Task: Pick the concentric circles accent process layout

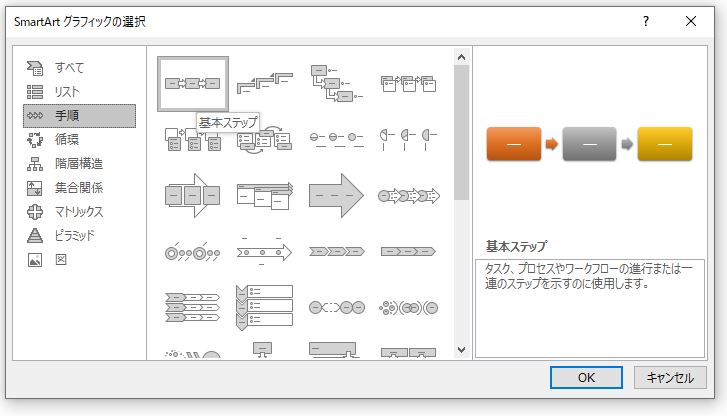Action: coord(193,252)
